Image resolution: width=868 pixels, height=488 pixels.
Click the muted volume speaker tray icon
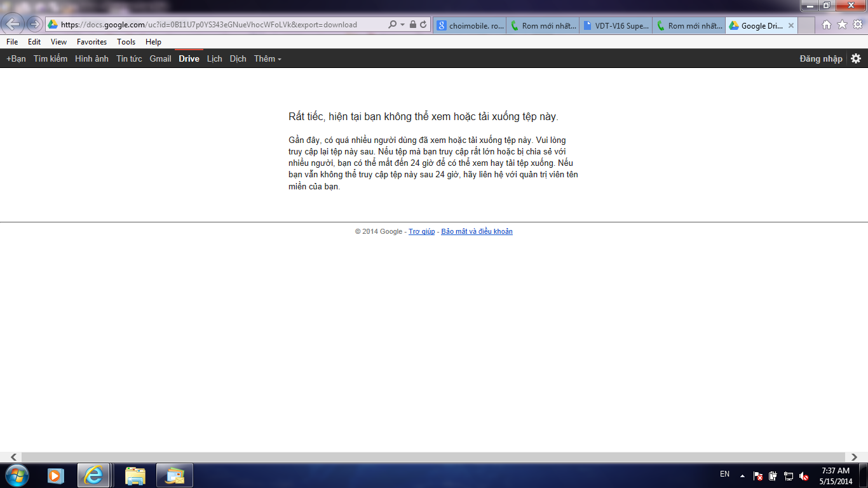(804, 476)
